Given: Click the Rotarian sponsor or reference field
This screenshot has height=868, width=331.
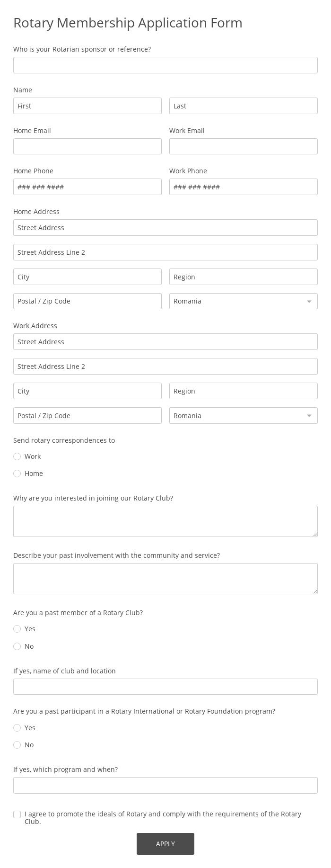Looking at the screenshot, I should click(165, 65).
